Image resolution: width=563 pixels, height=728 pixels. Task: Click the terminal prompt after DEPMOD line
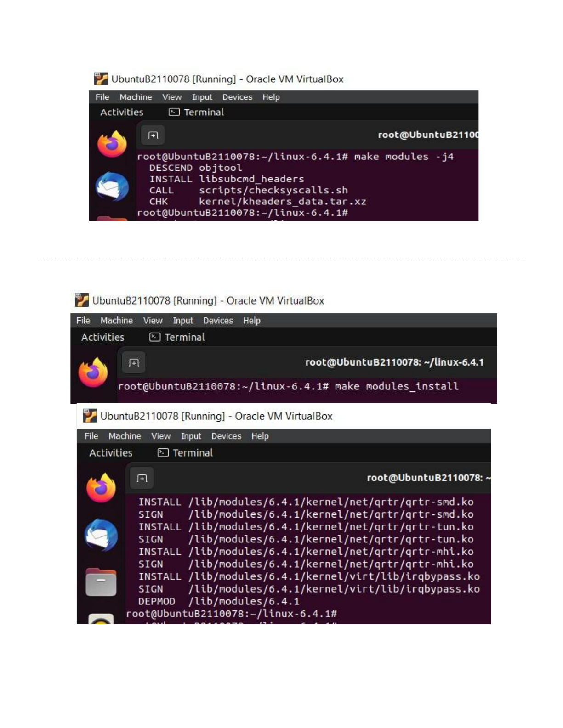point(232,614)
